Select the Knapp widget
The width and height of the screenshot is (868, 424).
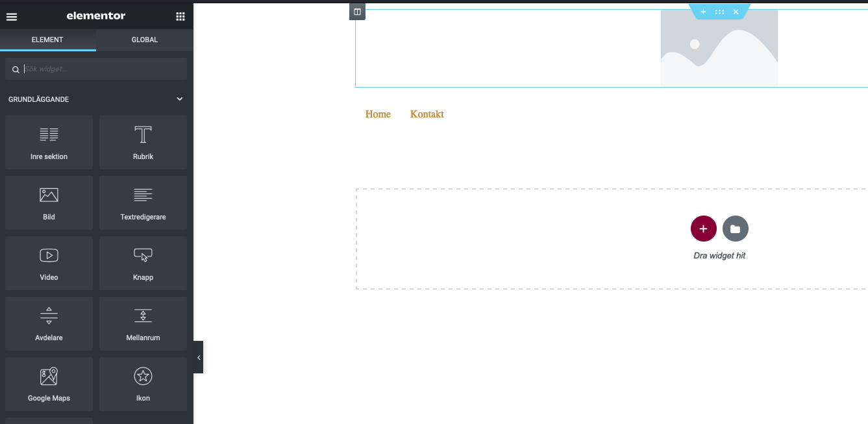[143, 263]
